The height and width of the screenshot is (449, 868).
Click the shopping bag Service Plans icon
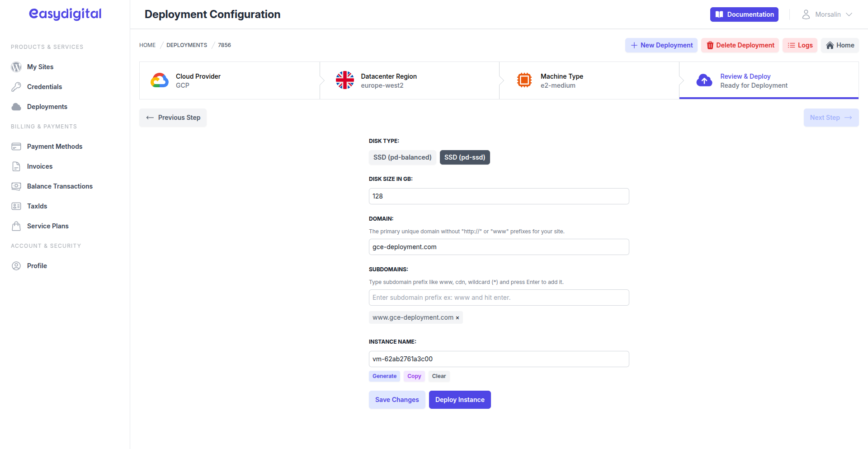(16, 226)
